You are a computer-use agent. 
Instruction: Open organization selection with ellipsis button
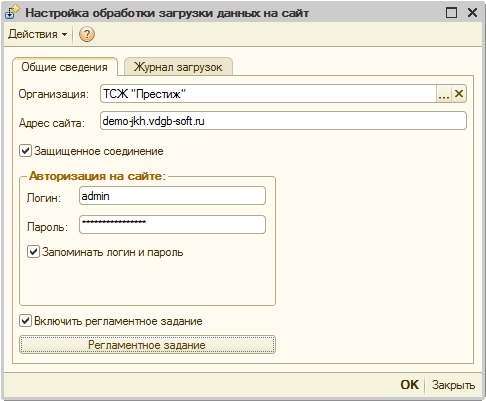tap(444, 94)
